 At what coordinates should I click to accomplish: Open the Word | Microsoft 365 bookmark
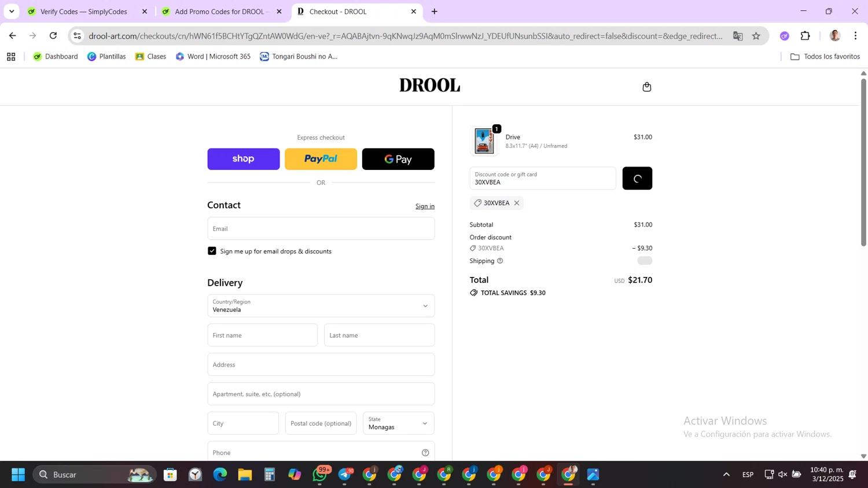[x=213, y=57]
